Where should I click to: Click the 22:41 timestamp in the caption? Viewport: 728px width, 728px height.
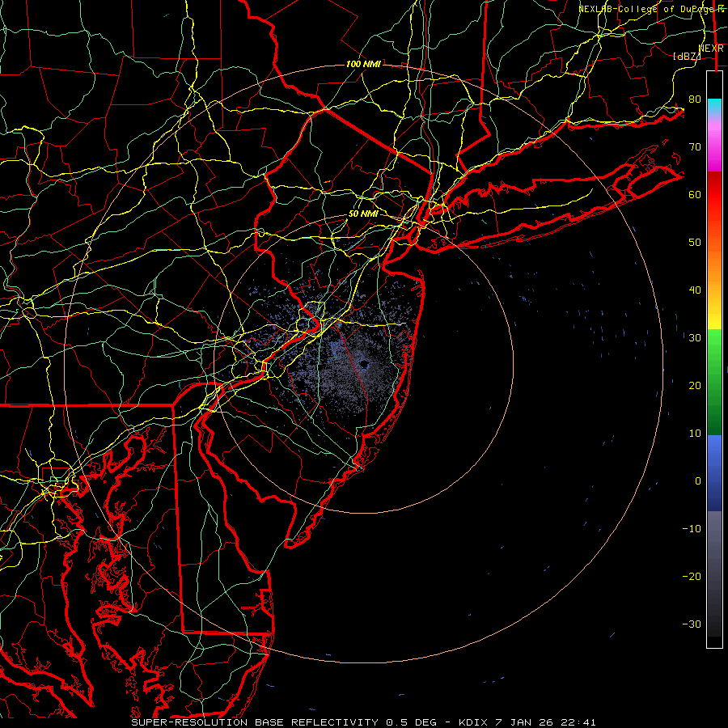(580, 722)
